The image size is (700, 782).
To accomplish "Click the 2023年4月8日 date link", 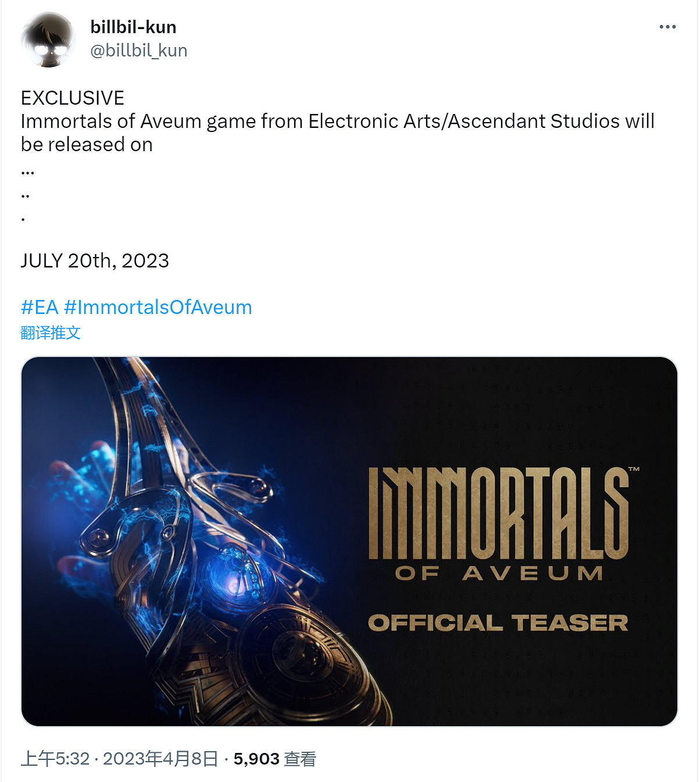I will point(160,759).
